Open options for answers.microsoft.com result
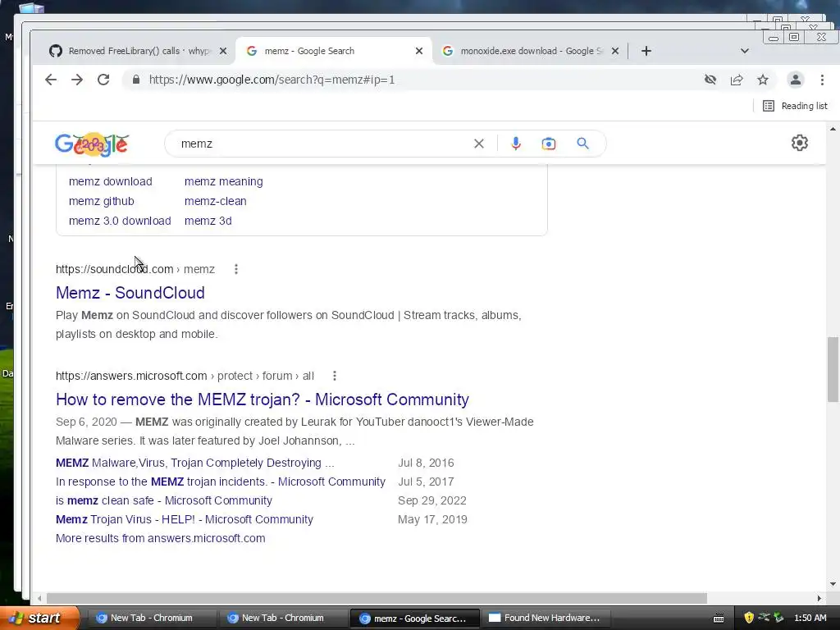The width and height of the screenshot is (840, 630). pos(335,376)
